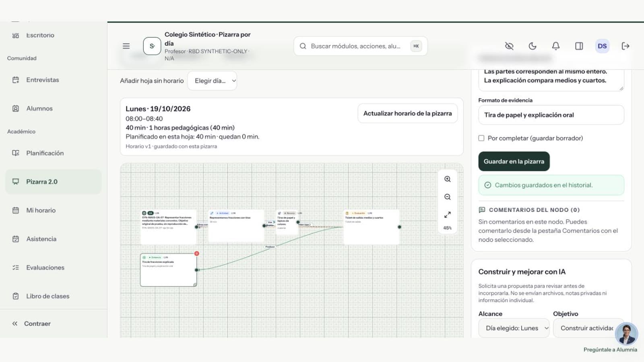The width and height of the screenshot is (644, 362).
Task: Open the DS user avatar menu
Action: click(602, 46)
